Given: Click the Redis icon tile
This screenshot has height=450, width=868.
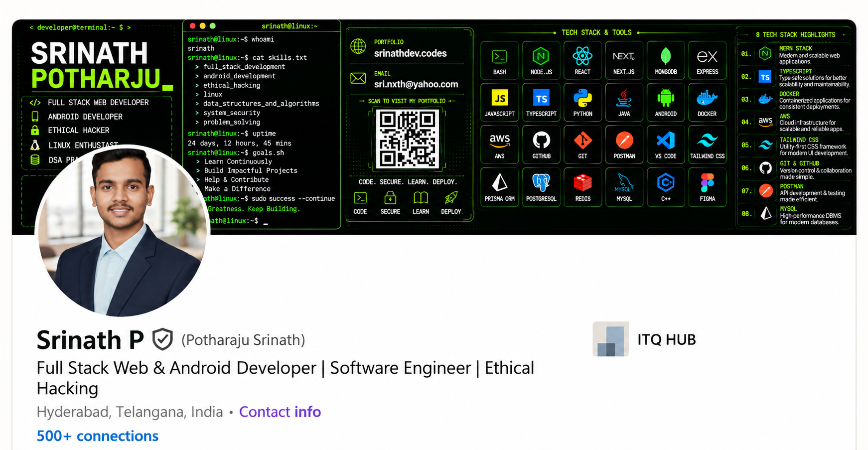Looking at the screenshot, I should tap(582, 187).
